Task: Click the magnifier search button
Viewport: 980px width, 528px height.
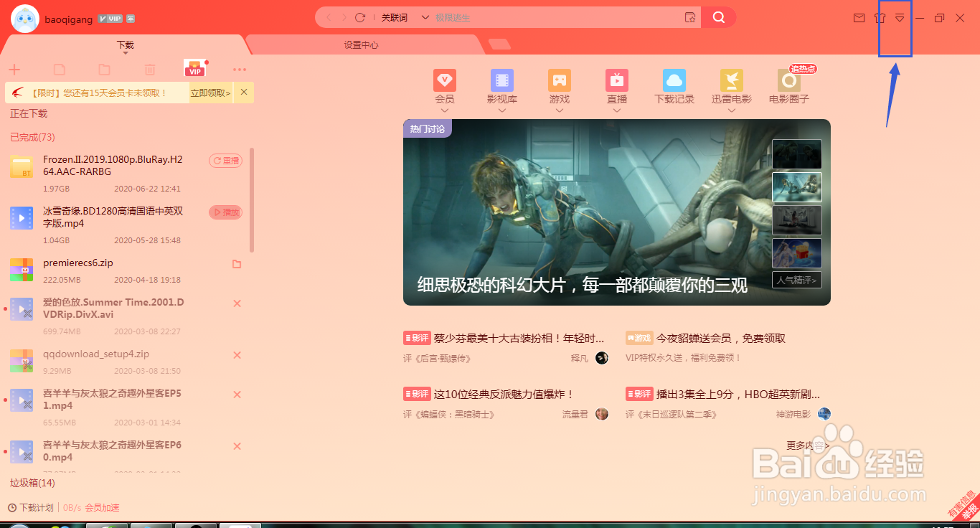Action: click(718, 17)
